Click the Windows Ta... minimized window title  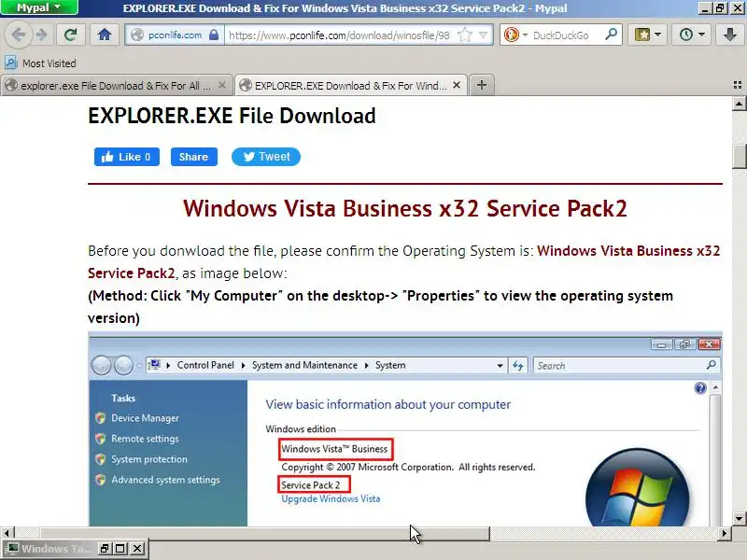coord(54,549)
